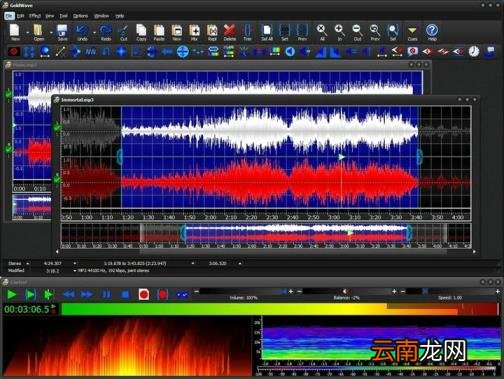Open the Effect menu
The height and width of the screenshot is (379, 504).
pyautogui.click(x=35, y=16)
